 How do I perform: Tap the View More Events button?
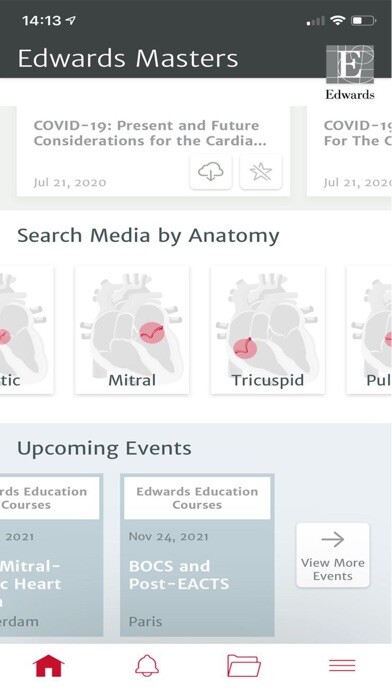pyautogui.click(x=333, y=555)
